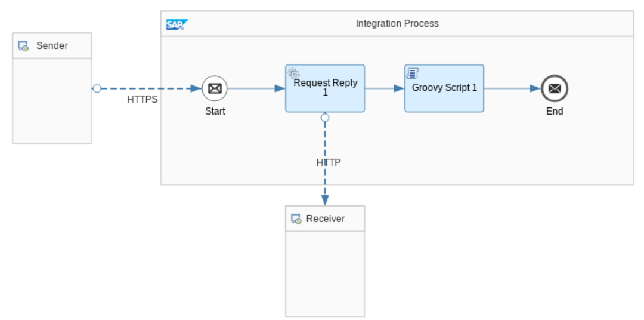The height and width of the screenshot is (320, 644).
Task: Select the Sender participant header
Action: pos(52,45)
